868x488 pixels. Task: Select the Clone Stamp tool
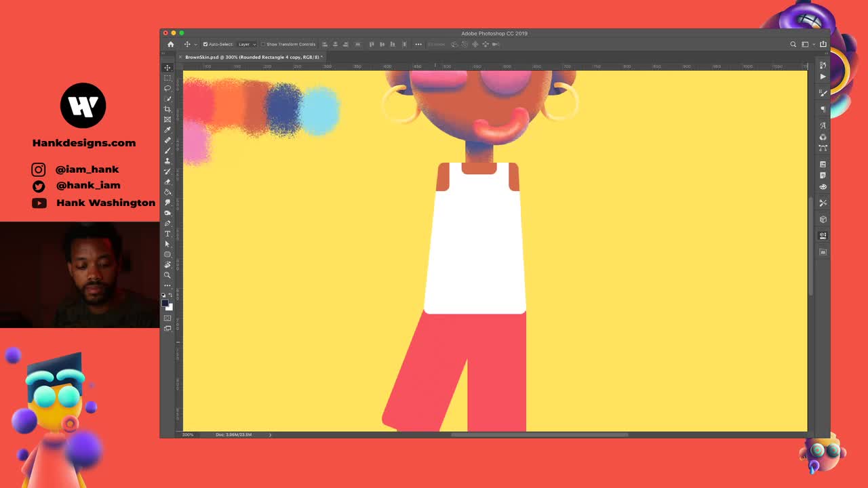point(167,161)
